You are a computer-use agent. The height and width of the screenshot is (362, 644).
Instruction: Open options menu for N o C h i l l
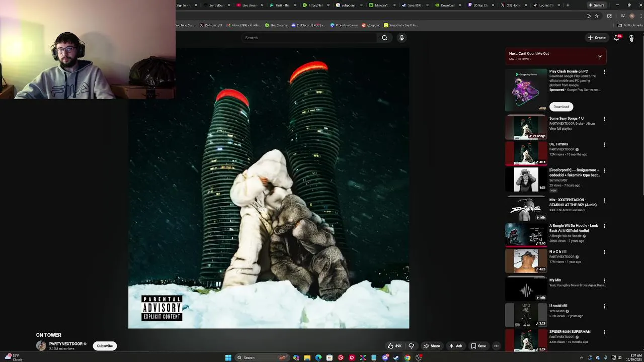[604, 252]
